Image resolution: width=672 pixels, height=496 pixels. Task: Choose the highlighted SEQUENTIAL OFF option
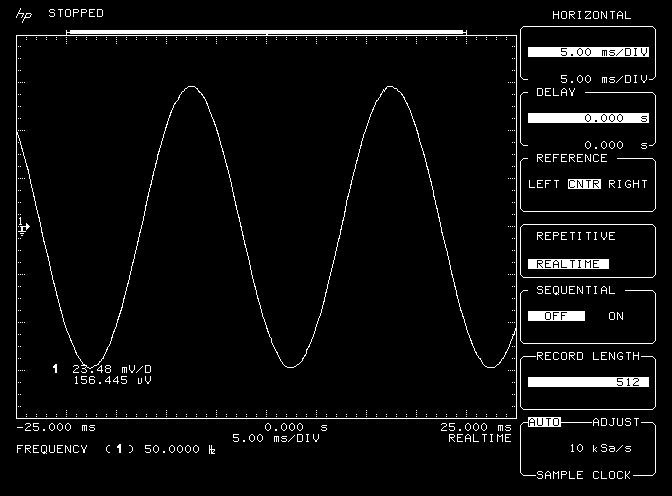[556, 316]
